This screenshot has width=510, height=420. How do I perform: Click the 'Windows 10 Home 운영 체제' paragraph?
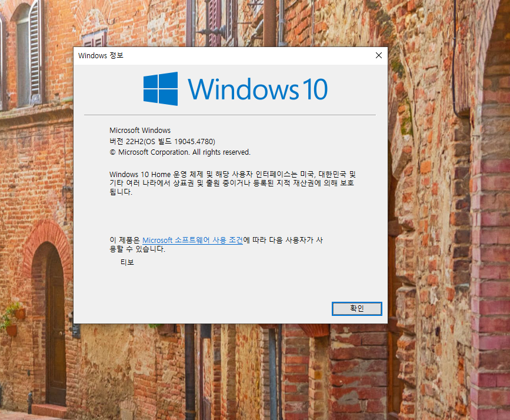tap(232, 183)
